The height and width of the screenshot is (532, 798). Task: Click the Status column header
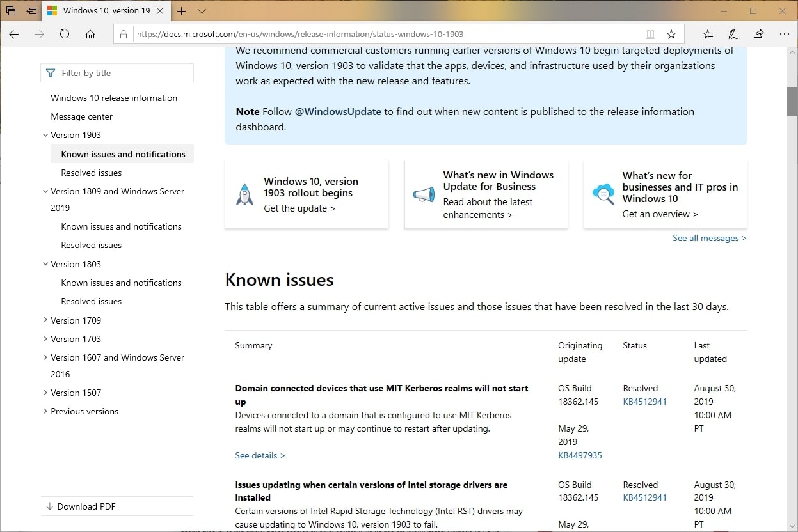(x=635, y=345)
